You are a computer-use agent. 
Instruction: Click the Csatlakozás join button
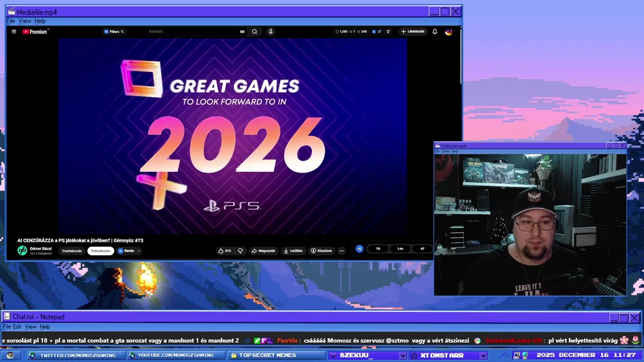pyautogui.click(x=72, y=250)
